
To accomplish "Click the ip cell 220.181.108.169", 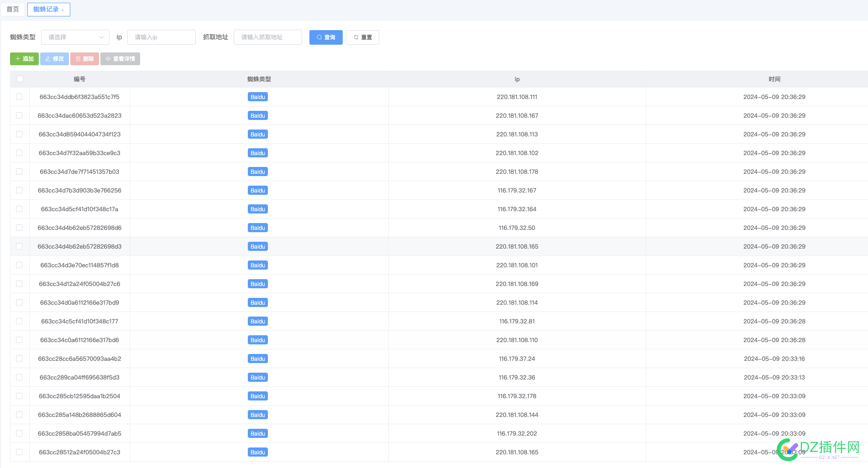I will click(x=517, y=284).
